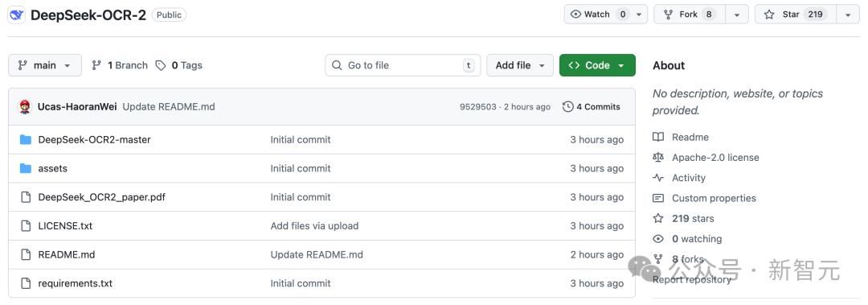Open the main branch dropdown

point(45,65)
